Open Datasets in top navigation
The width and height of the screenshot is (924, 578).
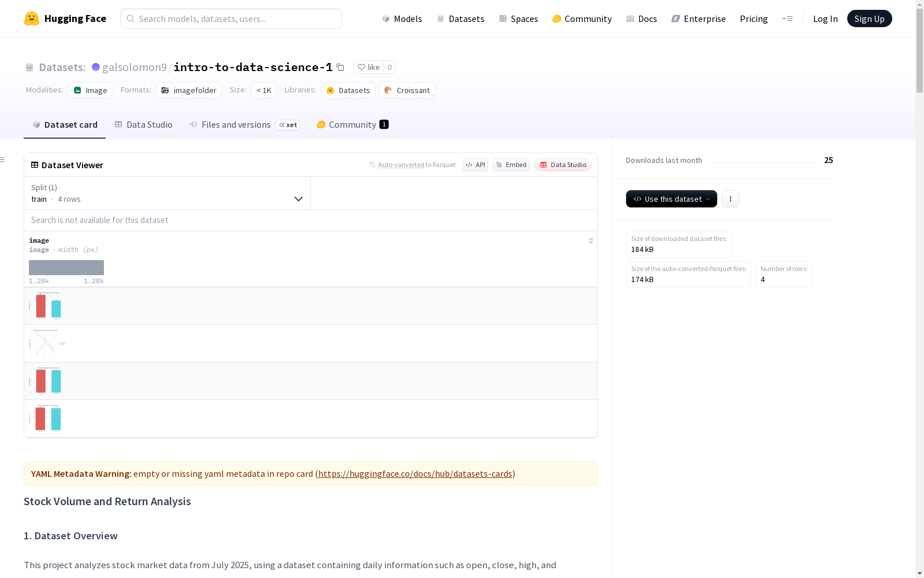[460, 18]
